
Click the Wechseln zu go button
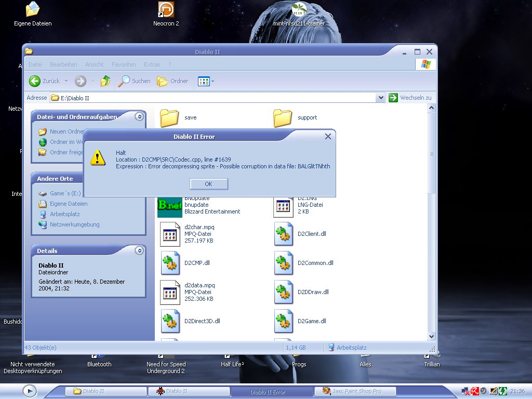(x=410, y=98)
